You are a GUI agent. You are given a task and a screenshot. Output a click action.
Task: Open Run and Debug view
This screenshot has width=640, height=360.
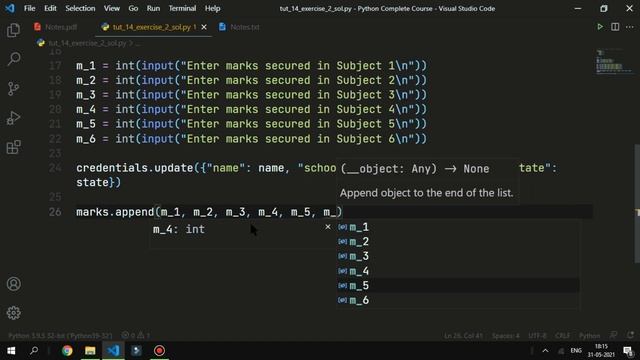pos(13,118)
